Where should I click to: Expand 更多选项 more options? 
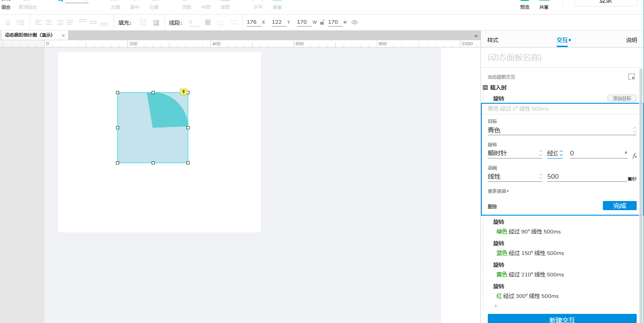[498, 191]
